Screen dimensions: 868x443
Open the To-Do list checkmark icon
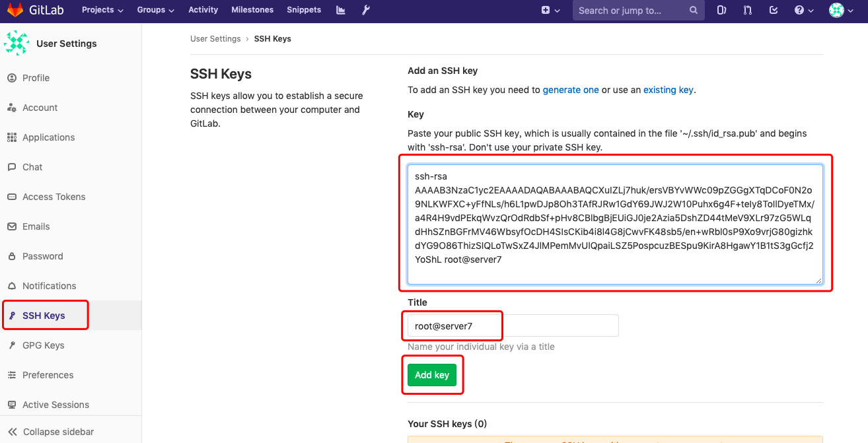pos(774,10)
